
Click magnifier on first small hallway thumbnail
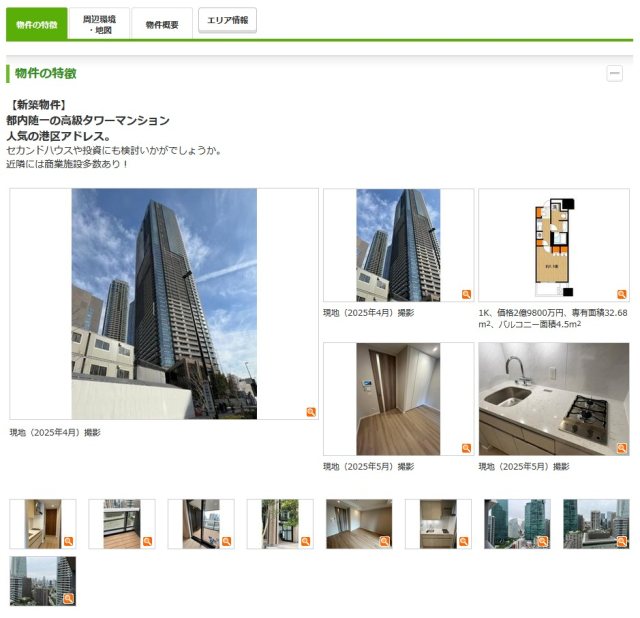pos(68,541)
